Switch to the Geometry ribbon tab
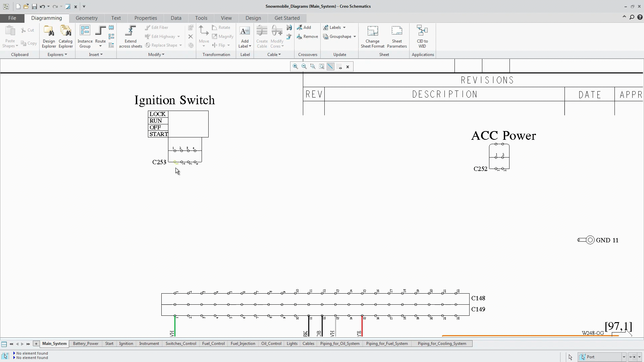 87,18
